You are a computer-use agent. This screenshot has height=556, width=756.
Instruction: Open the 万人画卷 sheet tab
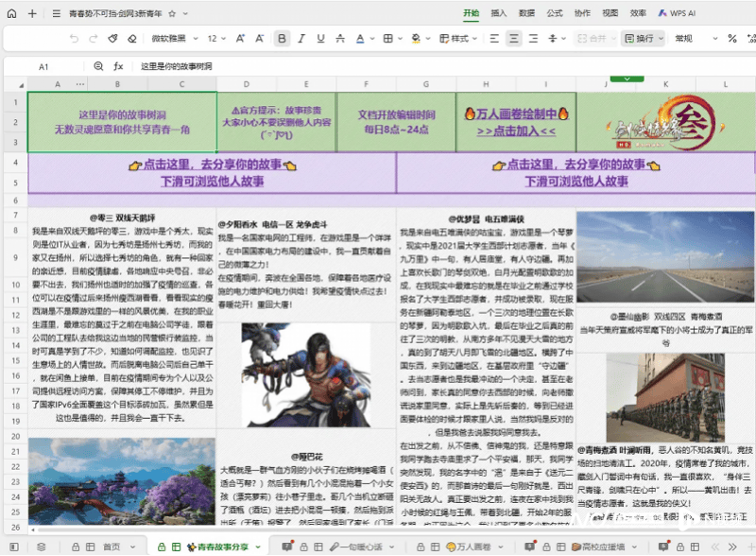pyautogui.click(x=471, y=547)
